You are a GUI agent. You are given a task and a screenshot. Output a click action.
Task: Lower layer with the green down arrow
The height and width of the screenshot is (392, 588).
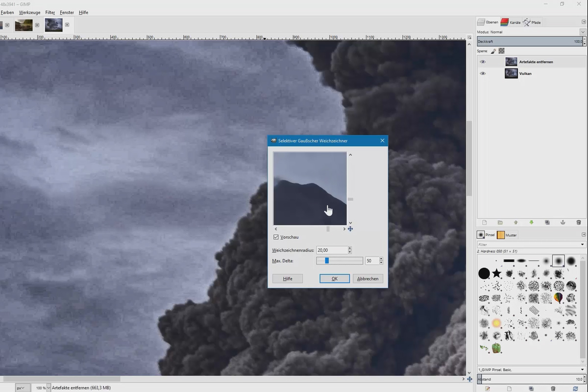tap(531, 222)
